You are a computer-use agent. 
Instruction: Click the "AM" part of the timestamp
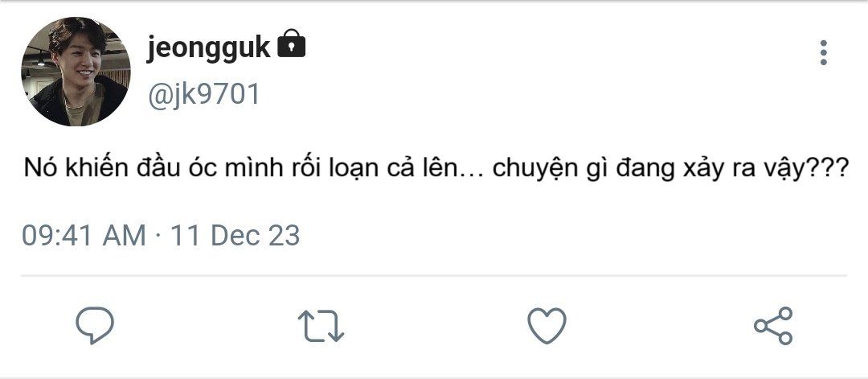[125, 236]
